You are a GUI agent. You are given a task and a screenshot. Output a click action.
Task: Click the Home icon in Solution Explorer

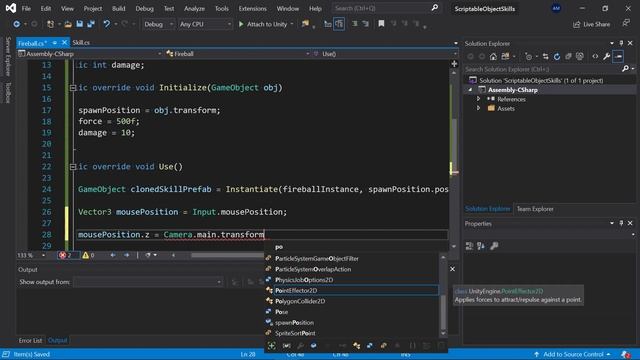[x=493, y=56]
